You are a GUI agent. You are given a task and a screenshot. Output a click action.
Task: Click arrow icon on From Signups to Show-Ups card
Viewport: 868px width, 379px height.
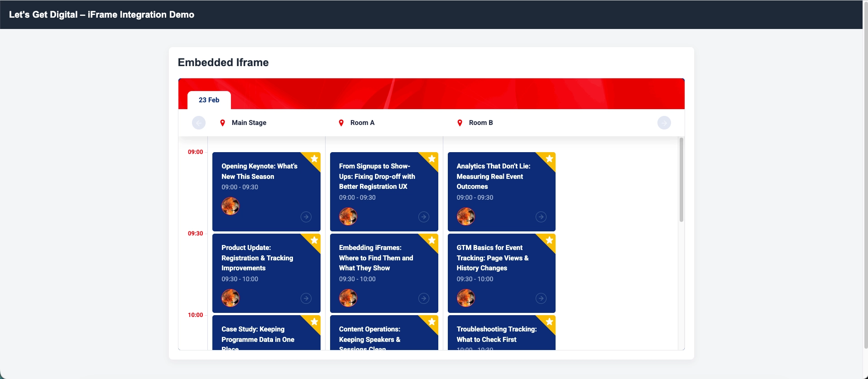pyautogui.click(x=424, y=217)
